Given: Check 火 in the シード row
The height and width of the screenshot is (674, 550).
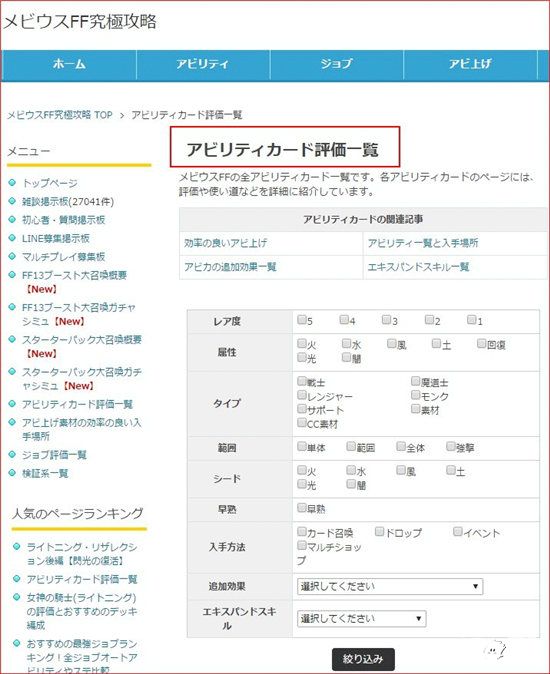Looking at the screenshot, I should point(302,470).
